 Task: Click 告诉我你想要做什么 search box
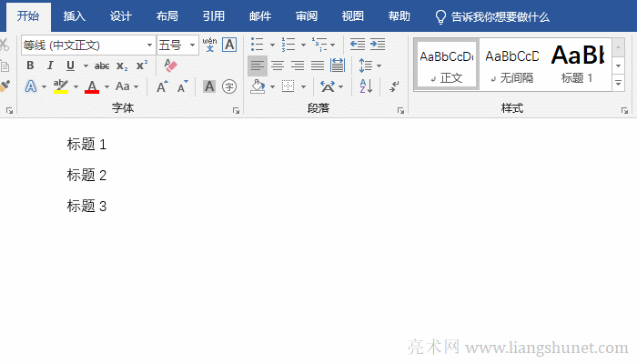tap(492, 17)
